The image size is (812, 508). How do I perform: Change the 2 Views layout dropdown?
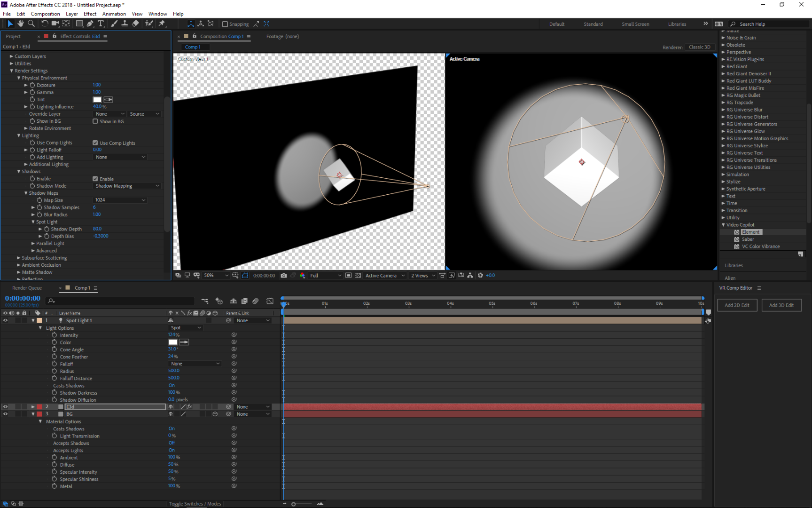422,275
